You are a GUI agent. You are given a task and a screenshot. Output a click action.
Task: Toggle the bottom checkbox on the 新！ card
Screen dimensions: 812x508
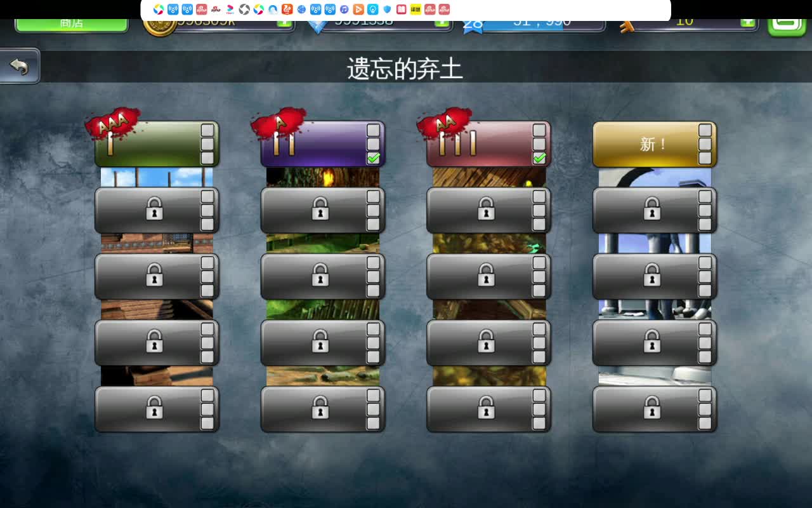click(705, 158)
